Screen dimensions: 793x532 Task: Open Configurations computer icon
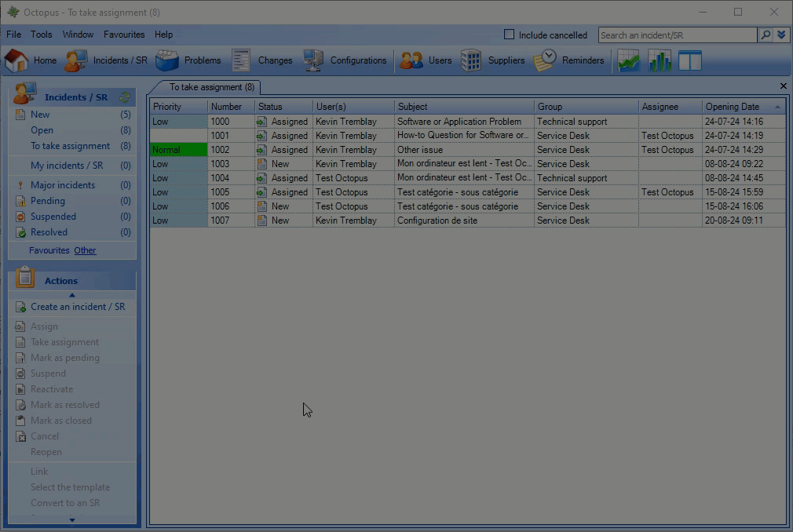(x=313, y=60)
